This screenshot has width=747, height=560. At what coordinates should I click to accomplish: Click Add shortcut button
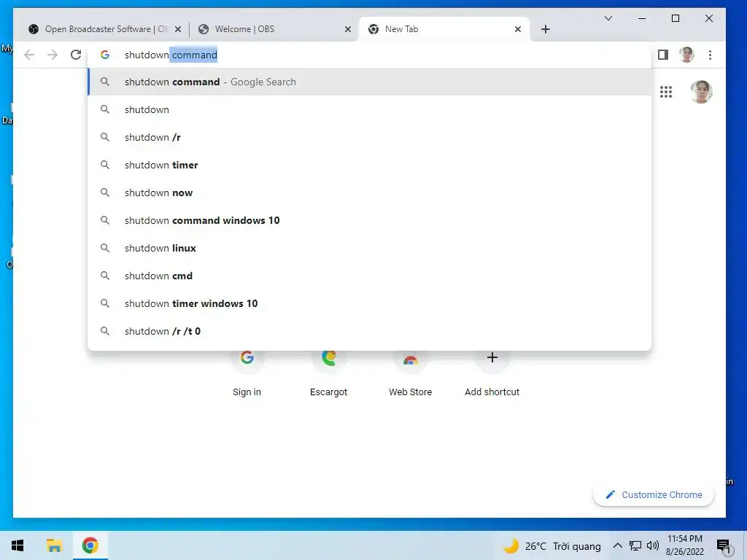click(x=492, y=374)
